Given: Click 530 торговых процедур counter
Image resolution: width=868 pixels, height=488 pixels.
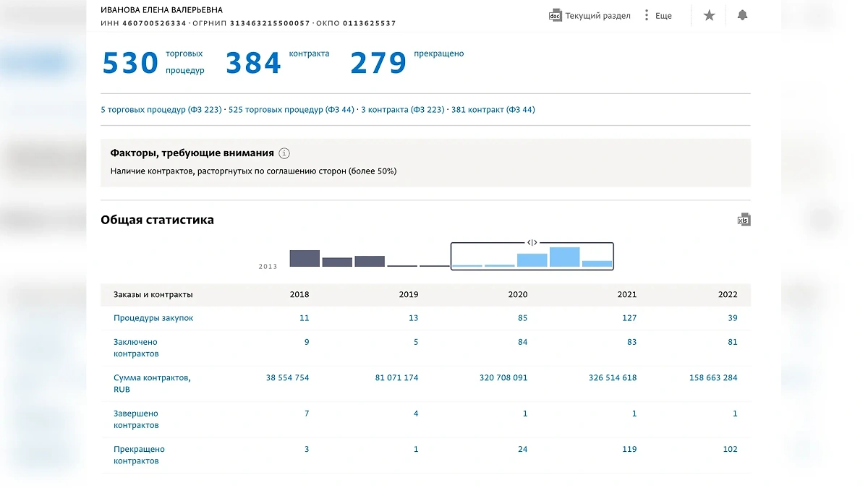Looking at the screenshot, I should pos(153,63).
